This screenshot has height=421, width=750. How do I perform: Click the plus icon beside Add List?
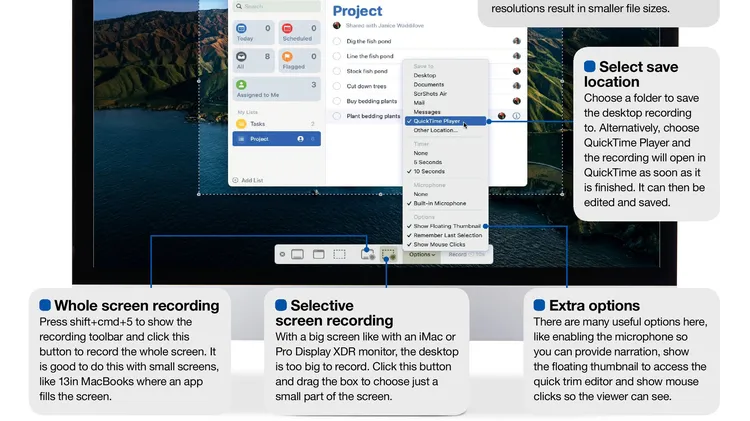tap(235, 180)
